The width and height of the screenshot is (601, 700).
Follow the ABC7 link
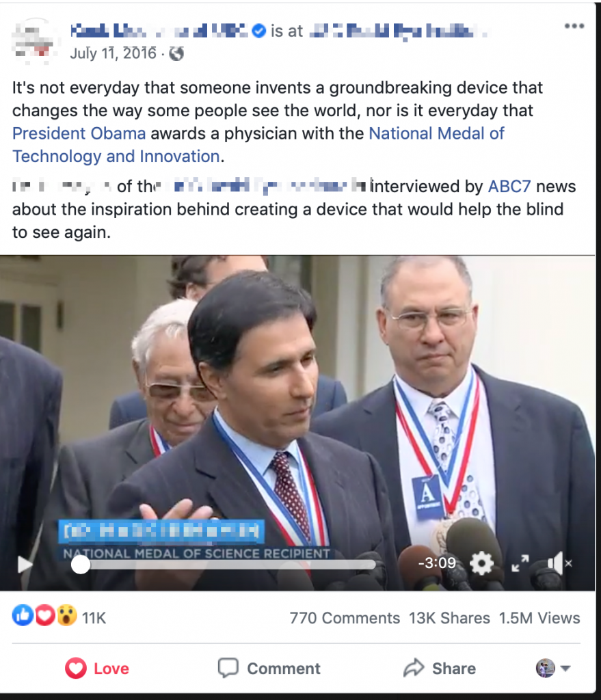coord(509,186)
